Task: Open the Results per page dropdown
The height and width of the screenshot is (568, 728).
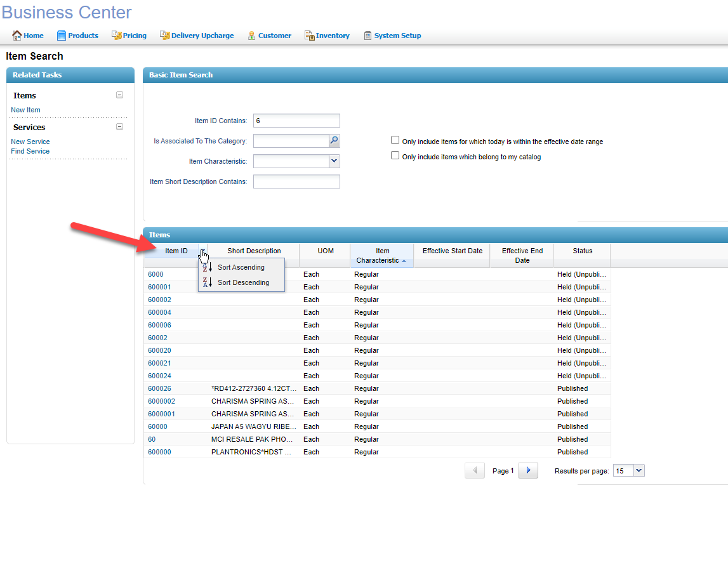Action: tap(639, 471)
